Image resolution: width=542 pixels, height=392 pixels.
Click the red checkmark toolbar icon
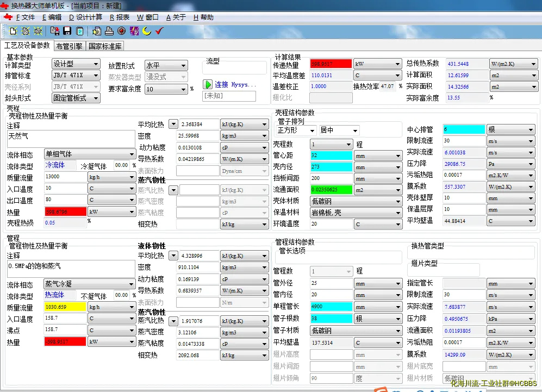pos(159,31)
